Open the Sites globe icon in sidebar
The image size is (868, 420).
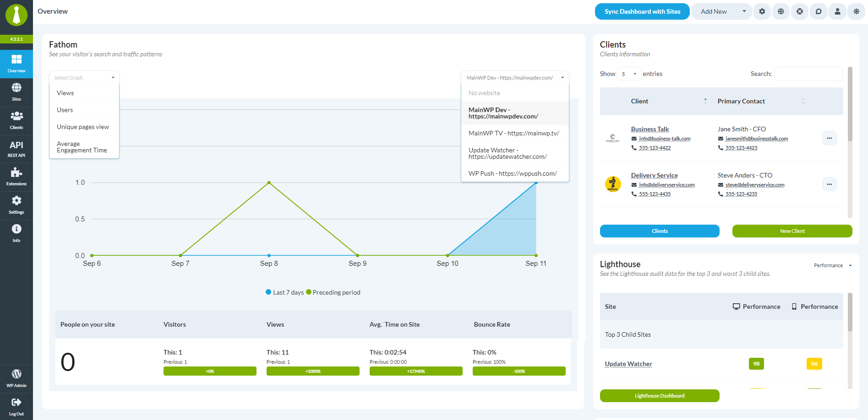pos(16,92)
